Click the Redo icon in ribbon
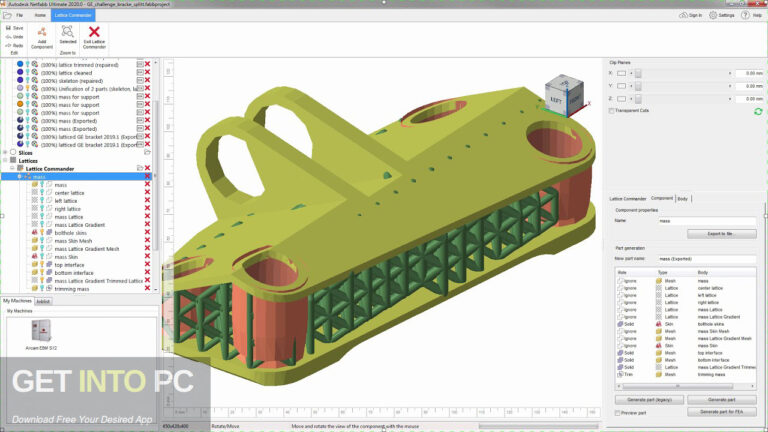Image resolution: width=768 pixels, height=432 pixels. [x=8, y=46]
